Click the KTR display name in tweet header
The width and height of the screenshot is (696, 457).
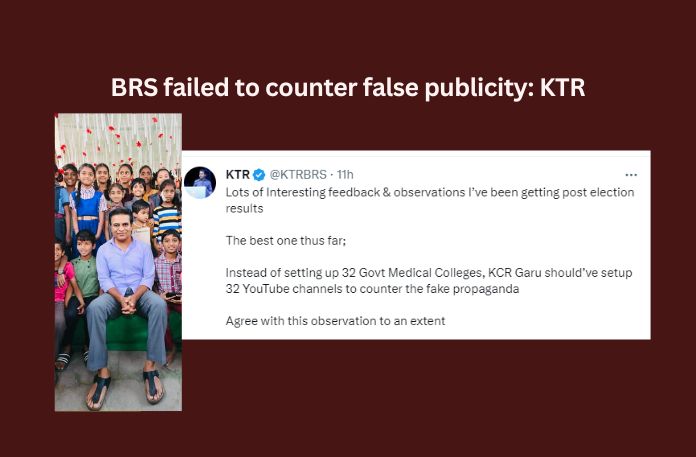pyautogui.click(x=237, y=175)
